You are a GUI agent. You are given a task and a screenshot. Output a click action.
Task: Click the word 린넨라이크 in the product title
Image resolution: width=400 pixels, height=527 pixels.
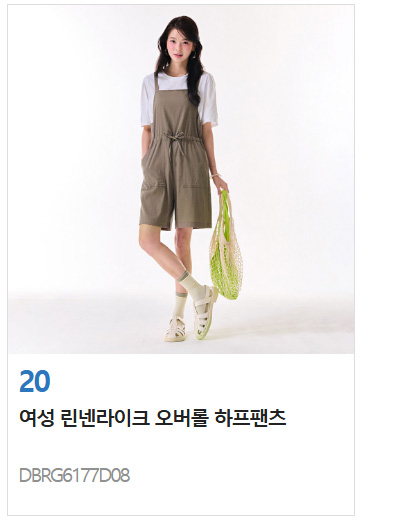coord(105,418)
